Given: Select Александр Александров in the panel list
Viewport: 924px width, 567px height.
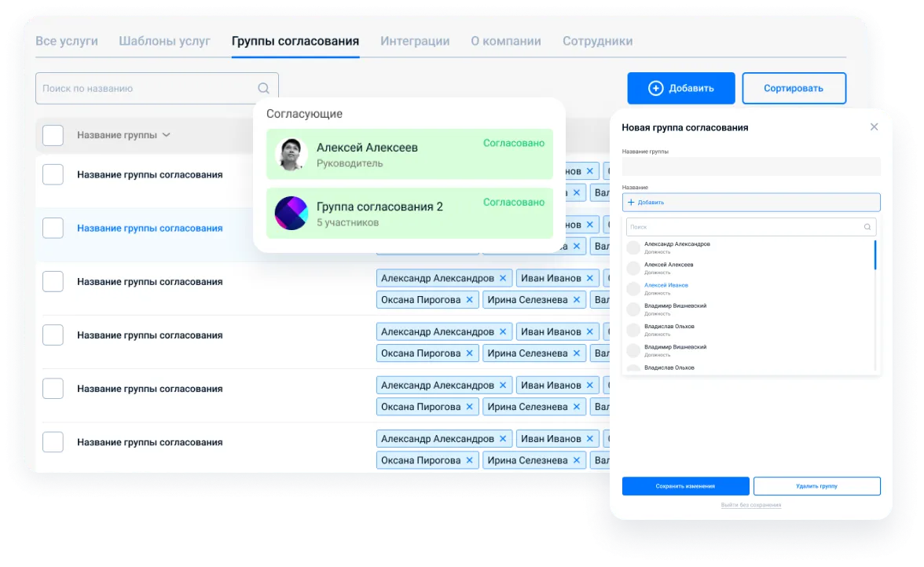Looking at the screenshot, I should (x=677, y=243).
